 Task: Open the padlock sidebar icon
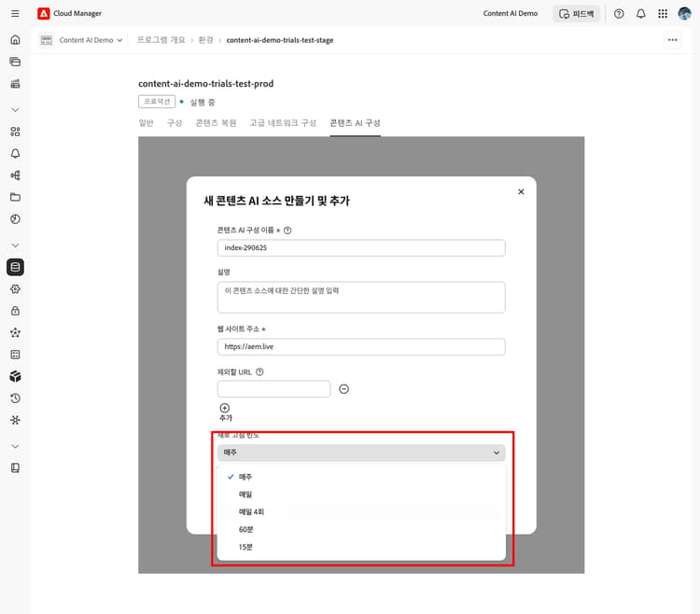(15, 311)
